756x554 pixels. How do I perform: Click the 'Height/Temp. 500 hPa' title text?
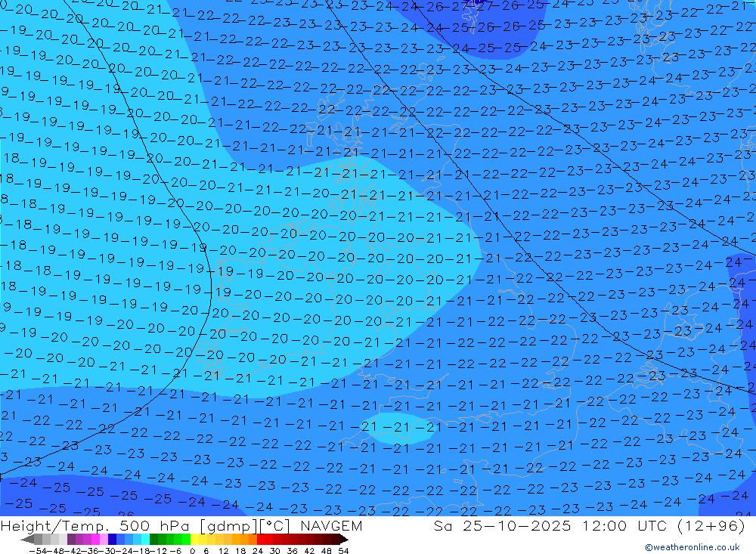(x=97, y=525)
